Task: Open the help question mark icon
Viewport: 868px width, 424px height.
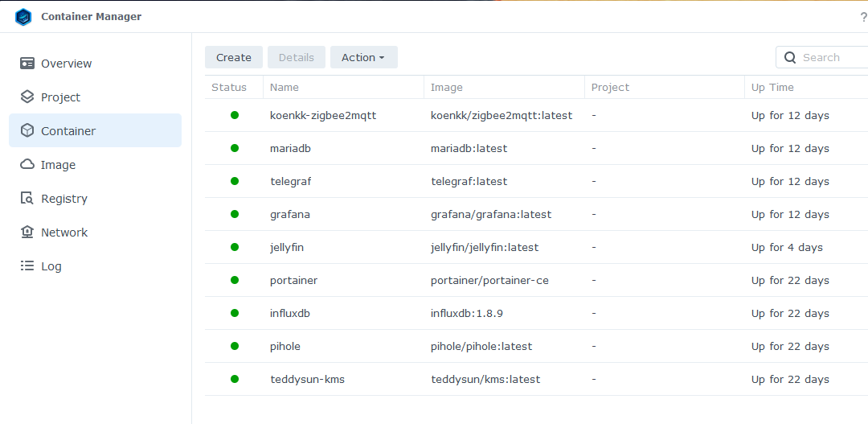Action: click(863, 17)
